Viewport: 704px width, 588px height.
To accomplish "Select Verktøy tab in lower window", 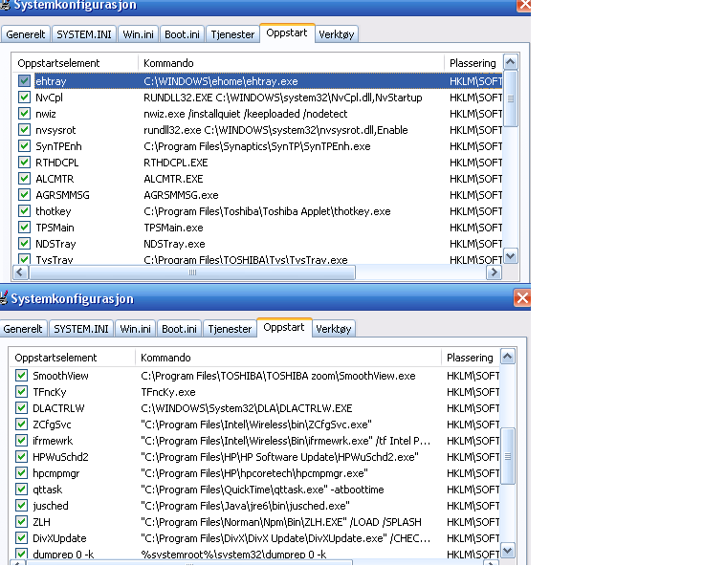I will click(334, 329).
